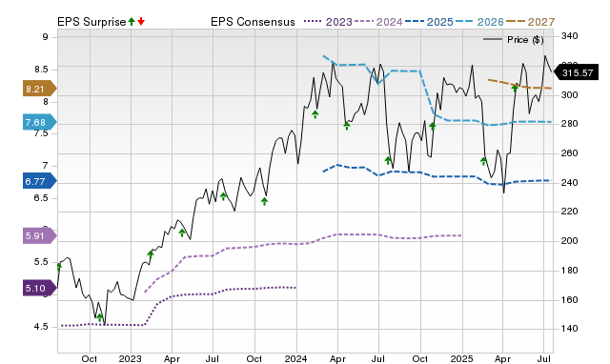Click the 6.5 label on the EPS axis
Image resolution: width=610 pixels, height=364 pixels.
click(x=40, y=198)
